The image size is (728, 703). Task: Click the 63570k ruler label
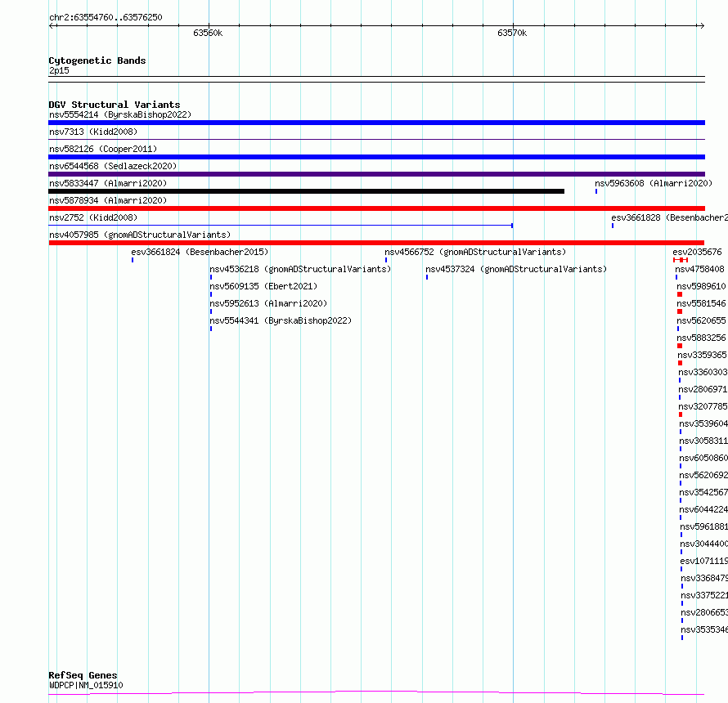[512, 33]
